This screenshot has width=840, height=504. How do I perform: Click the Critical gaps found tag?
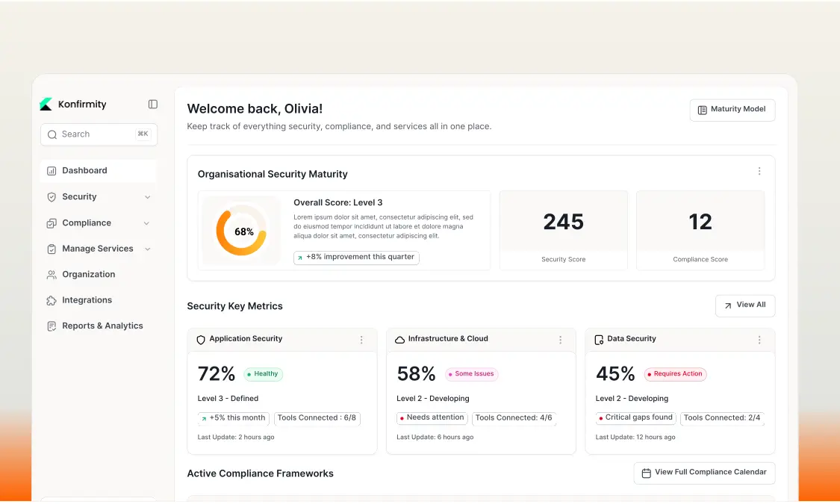click(x=636, y=418)
